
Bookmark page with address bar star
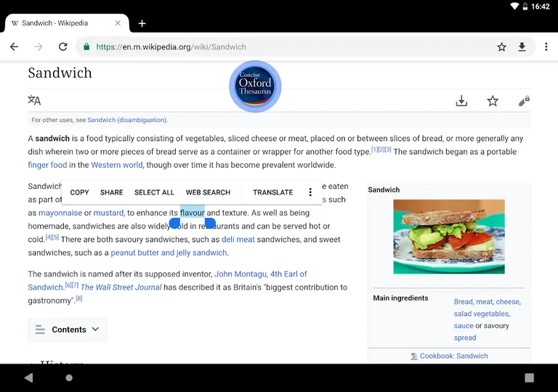[502, 46]
